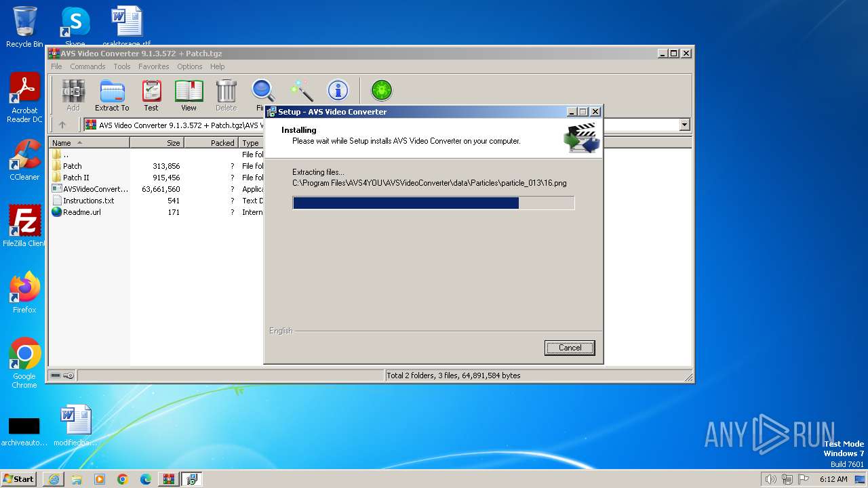Click the Add toolbar icon in WinRAR

pyautogui.click(x=73, y=95)
